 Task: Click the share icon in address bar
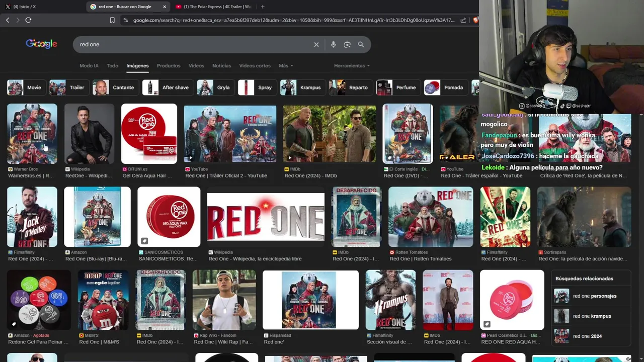[463, 20]
